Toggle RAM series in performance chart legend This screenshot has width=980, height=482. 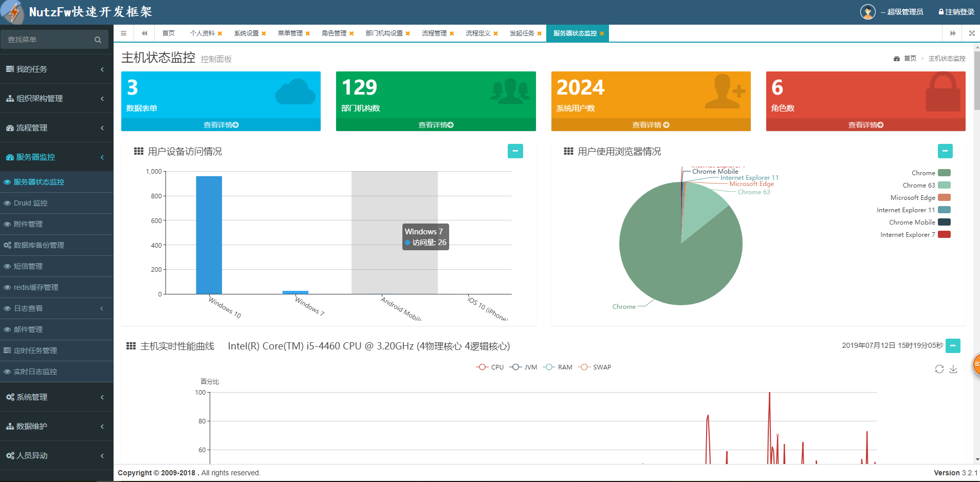tap(558, 367)
